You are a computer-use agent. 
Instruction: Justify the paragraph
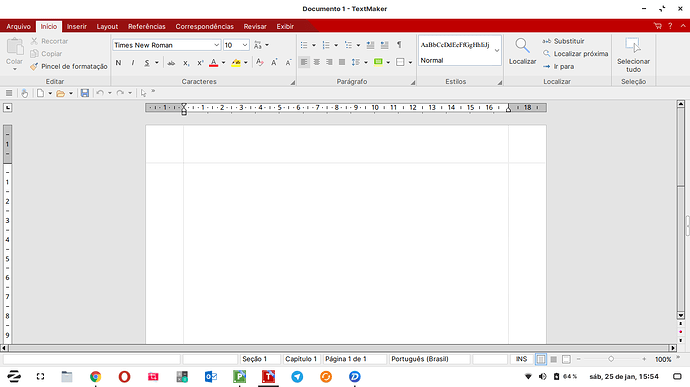coord(342,62)
